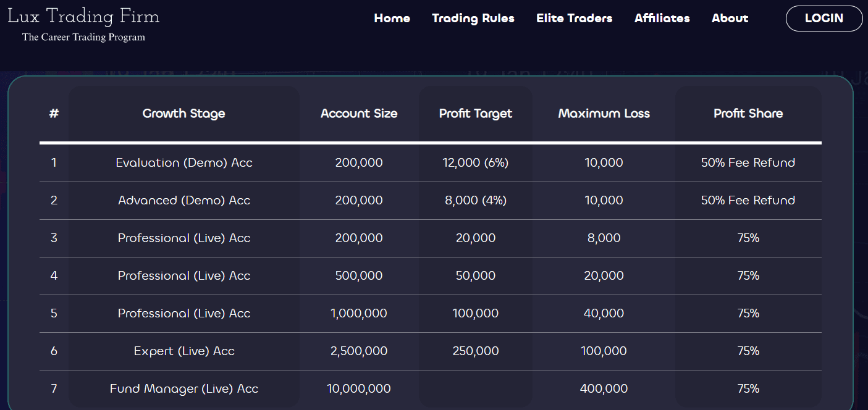Go to Trading Rules page
This screenshot has width=868, height=410.
473,19
